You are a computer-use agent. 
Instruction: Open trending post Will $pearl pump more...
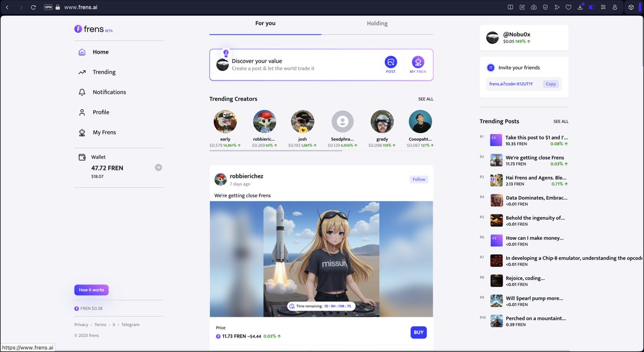click(524, 301)
